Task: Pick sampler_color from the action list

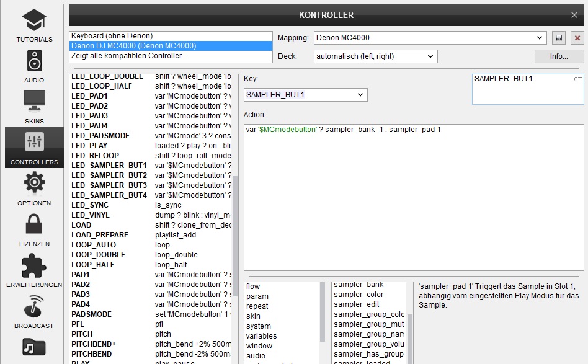Action: (x=369, y=295)
